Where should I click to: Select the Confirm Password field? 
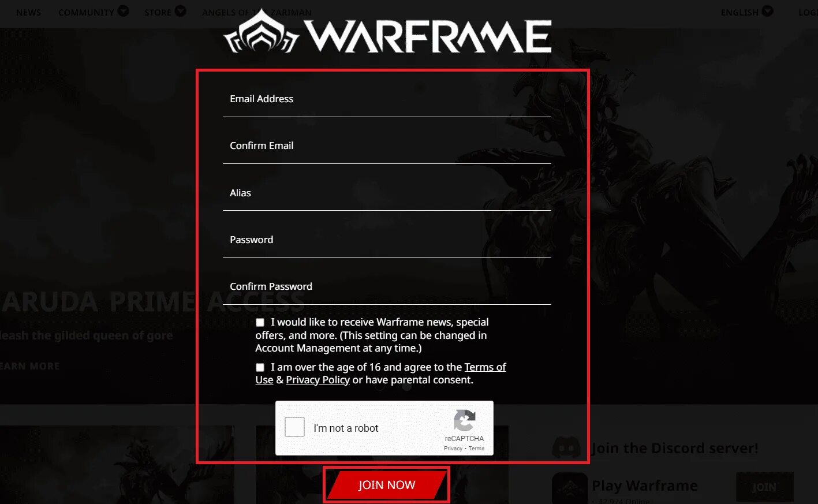click(x=387, y=287)
